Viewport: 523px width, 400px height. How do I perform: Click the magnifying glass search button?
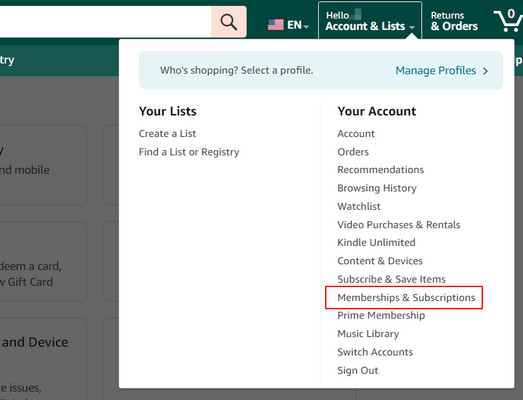(229, 22)
